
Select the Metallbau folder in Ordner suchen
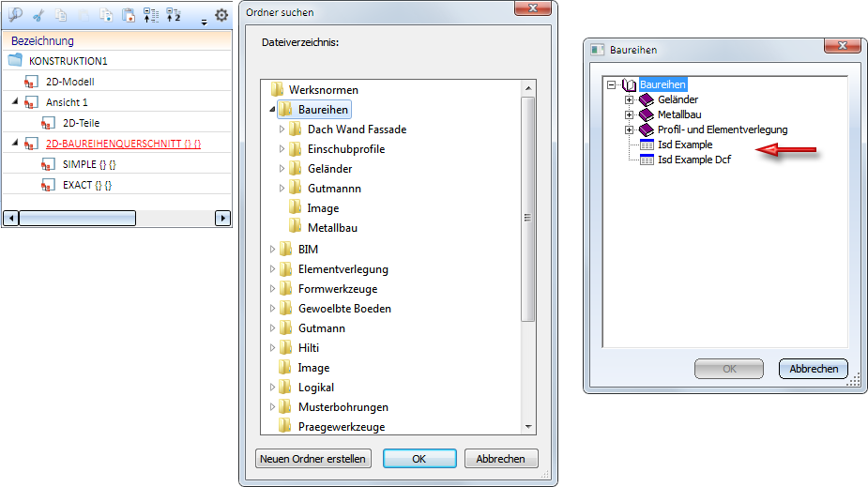click(x=332, y=227)
